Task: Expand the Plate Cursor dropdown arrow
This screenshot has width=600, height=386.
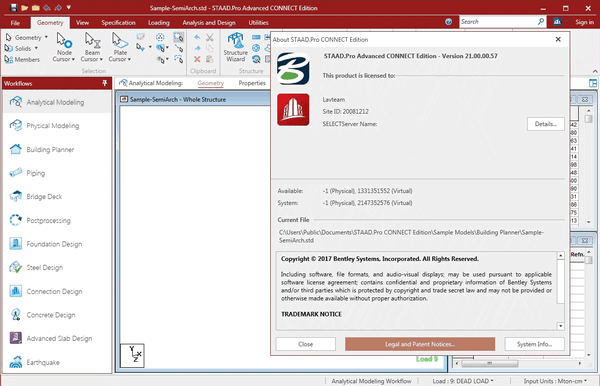Action: tap(129, 59)
